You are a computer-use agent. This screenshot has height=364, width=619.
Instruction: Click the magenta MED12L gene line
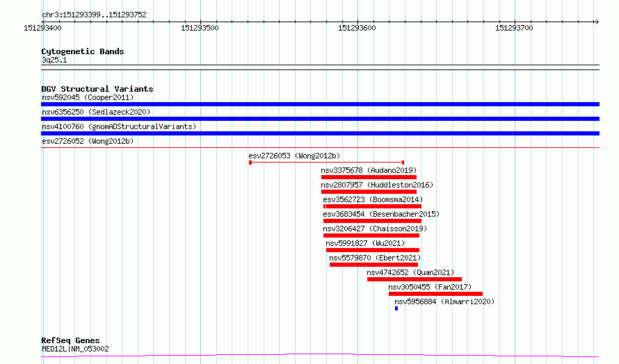point(320,356)
